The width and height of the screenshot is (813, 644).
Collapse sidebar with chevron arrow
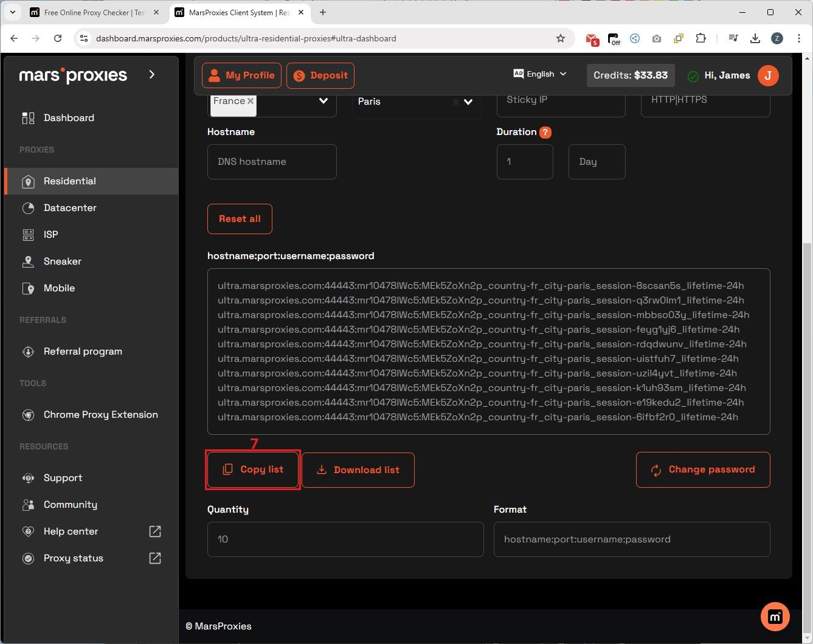[x=152, y=74]
